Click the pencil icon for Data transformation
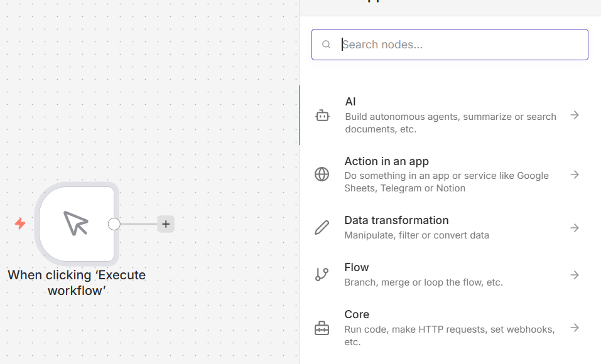Image resolution: width=601 pixels, height=364 pixels. click(x=322, y=227)
